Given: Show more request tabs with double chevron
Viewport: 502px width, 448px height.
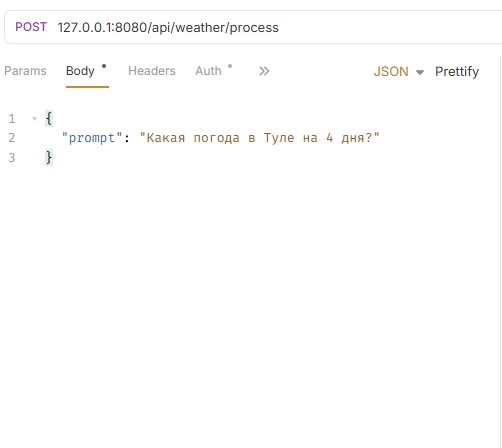Looking at the screenshot, I should tap(264, 71).
